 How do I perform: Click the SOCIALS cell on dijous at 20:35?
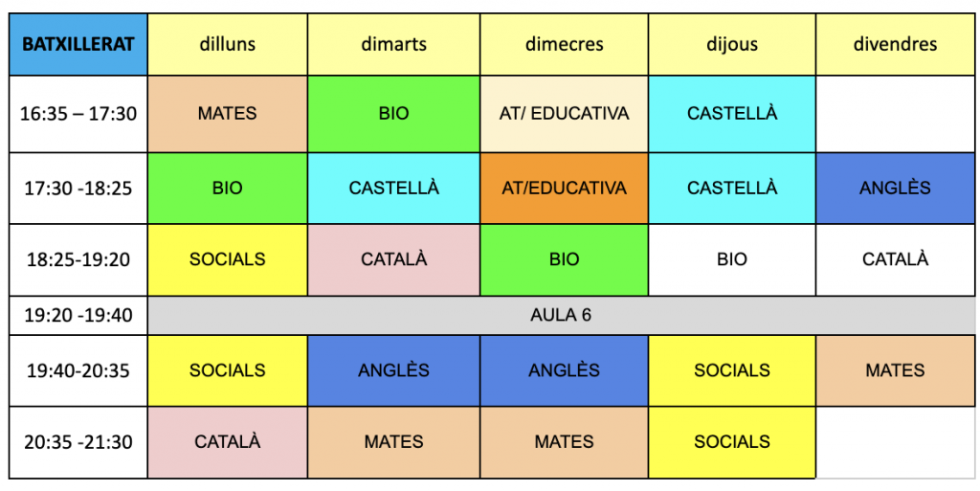tap(732, 442)
